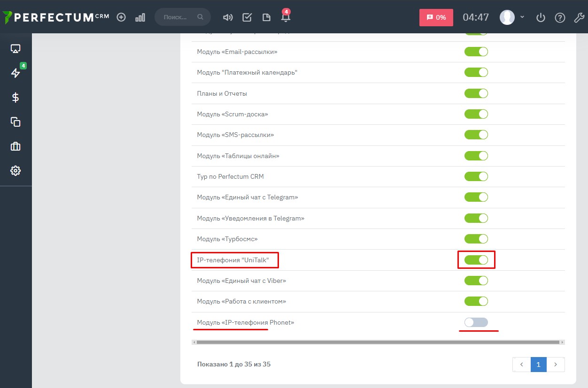The image size is (588, 388).
Task: Open the checkbox tasks icon in header
Action: click(247, 17)
